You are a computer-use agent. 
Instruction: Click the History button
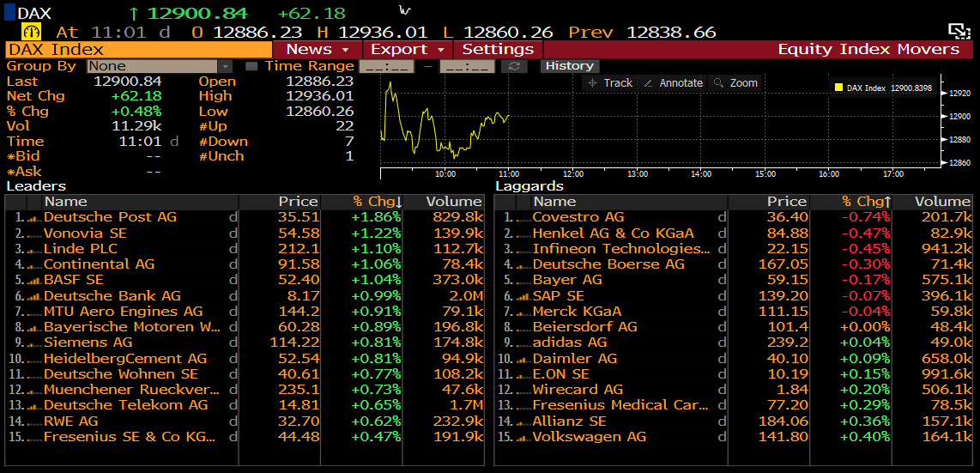[569, 66]
